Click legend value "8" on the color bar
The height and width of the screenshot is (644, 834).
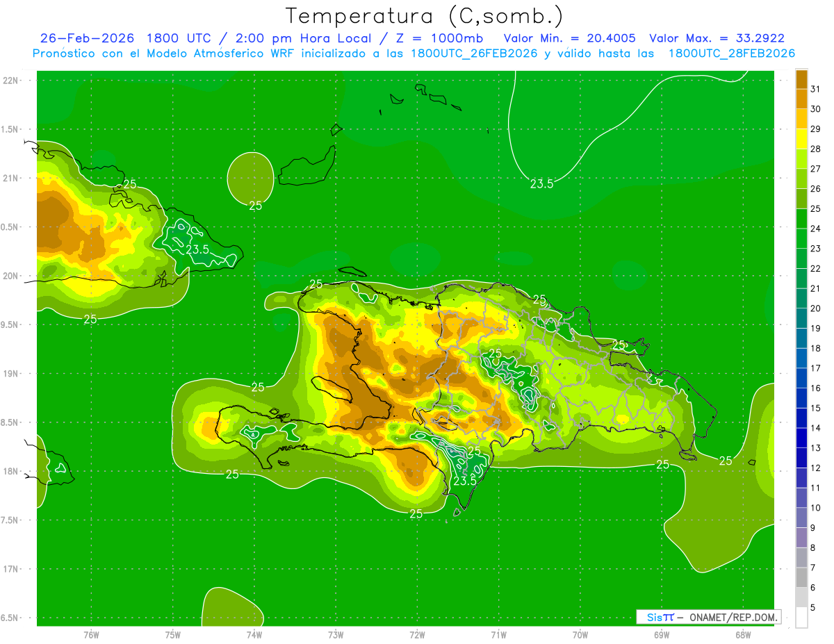point(813,547)
